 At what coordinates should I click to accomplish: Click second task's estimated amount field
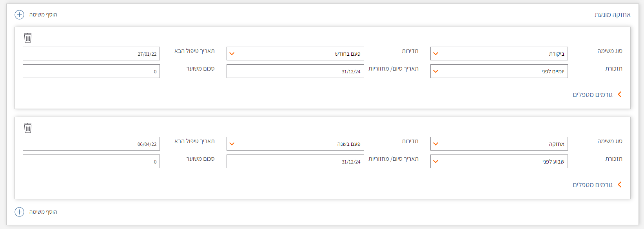pyautogui.click(x=91, y=162)
